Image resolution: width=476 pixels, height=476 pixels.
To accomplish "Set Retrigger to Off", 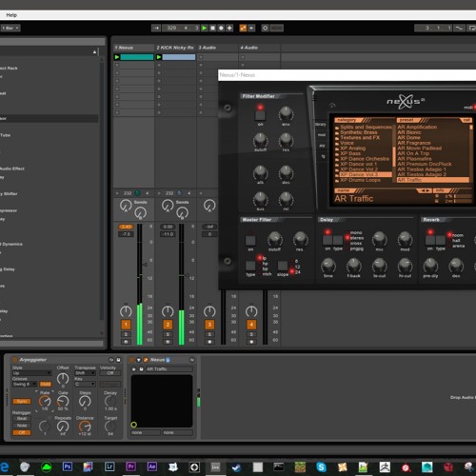I will pos(22,432).
